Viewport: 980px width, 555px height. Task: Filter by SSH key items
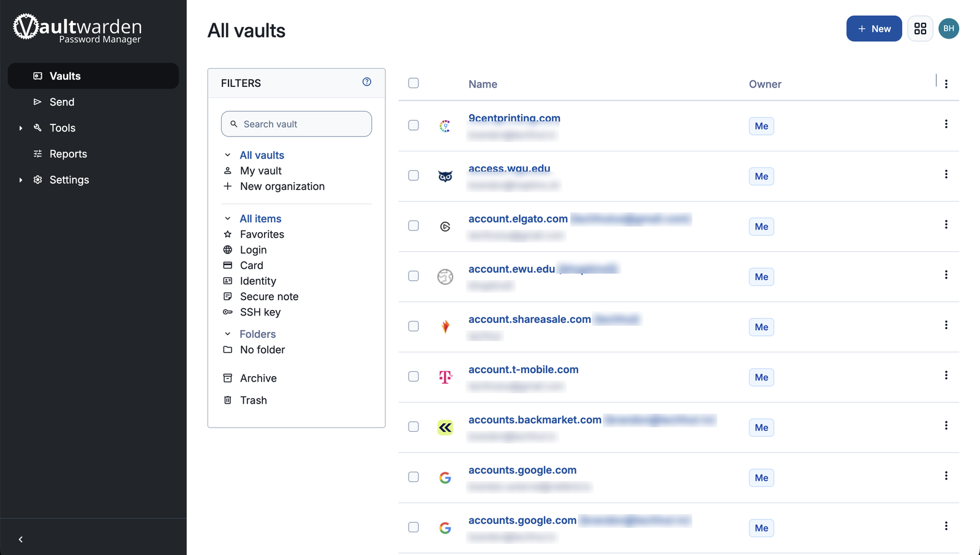[260, 312]
